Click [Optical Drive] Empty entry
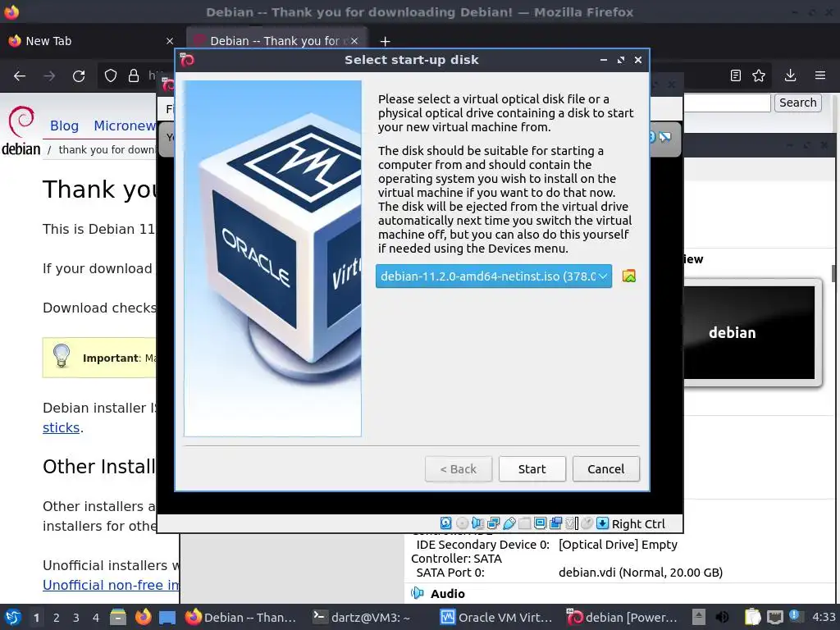840x630 pixels. tap(618, 545)
